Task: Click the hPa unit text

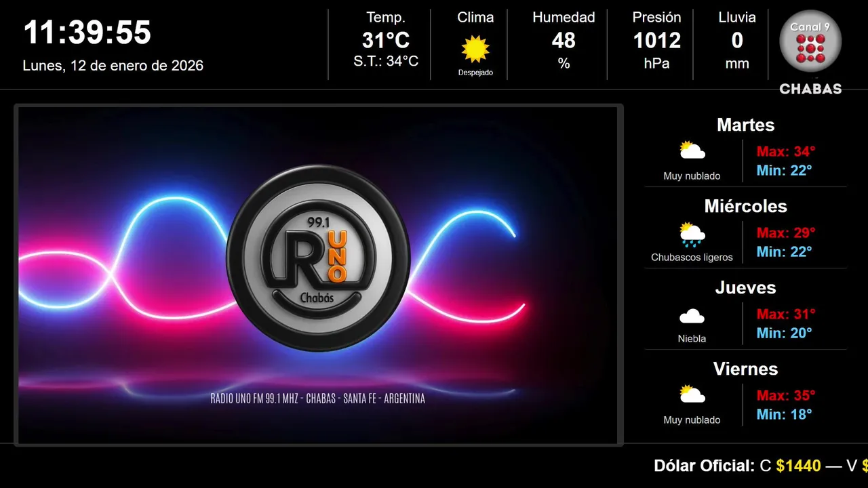Action: 656,64
